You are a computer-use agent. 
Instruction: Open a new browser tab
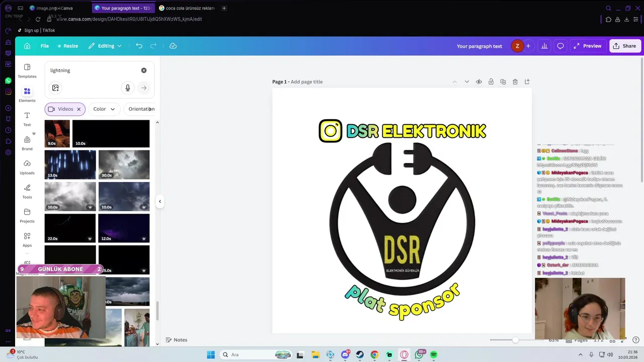[224, 8]
